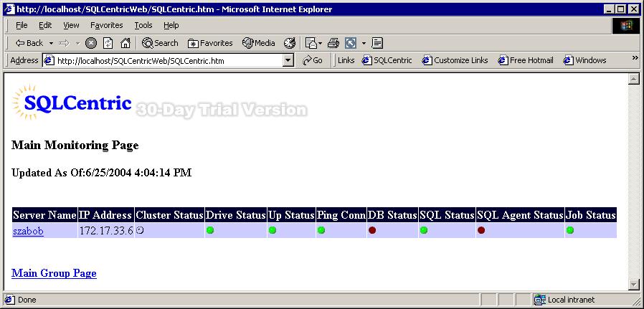Click the SQL Agent Status column header
The width and height of the screenshot is (644, 309).
tap(521, 215)
